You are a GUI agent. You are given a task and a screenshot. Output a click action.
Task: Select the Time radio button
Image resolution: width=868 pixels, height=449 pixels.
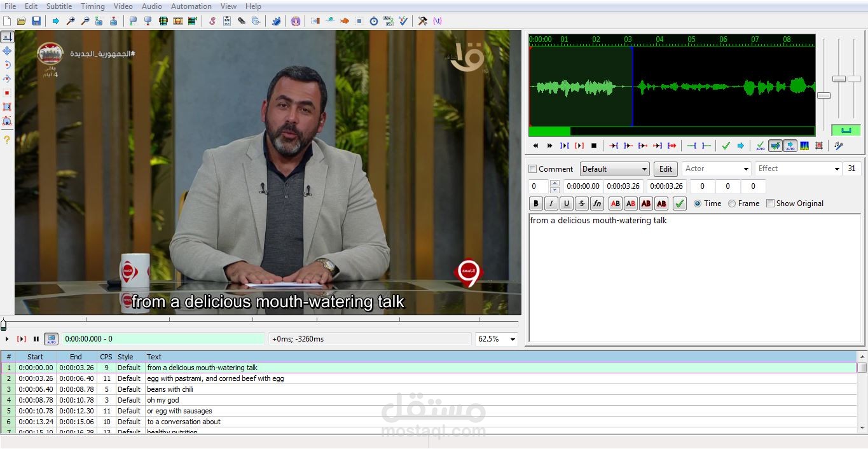coord(698,204)
